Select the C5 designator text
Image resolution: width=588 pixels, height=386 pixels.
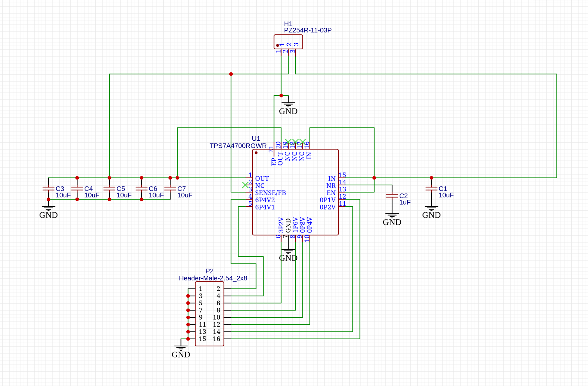pyautogui.click(x=121, y=189)
